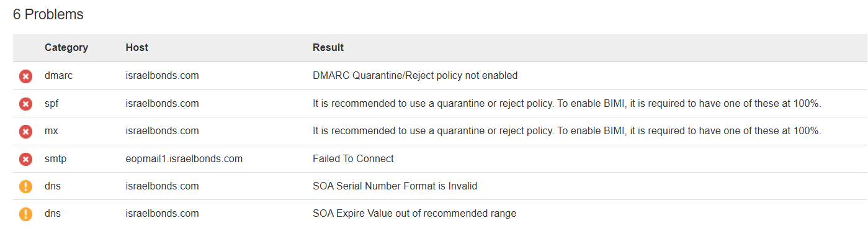
Task: Open SOA Serial Number Format is Invalid result
Action: 395,186
